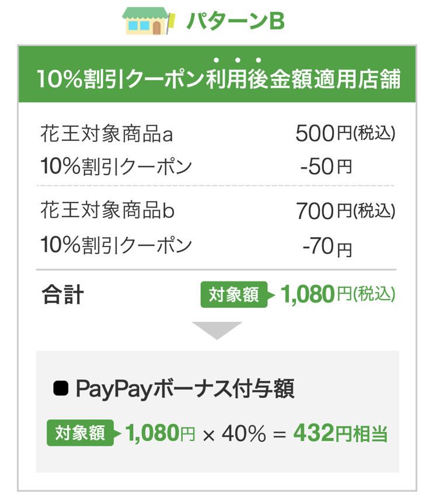Viewport: 436px width, 504px height.
Task: Click the 対象額 badge in bonus box
Action: (81, 433)
